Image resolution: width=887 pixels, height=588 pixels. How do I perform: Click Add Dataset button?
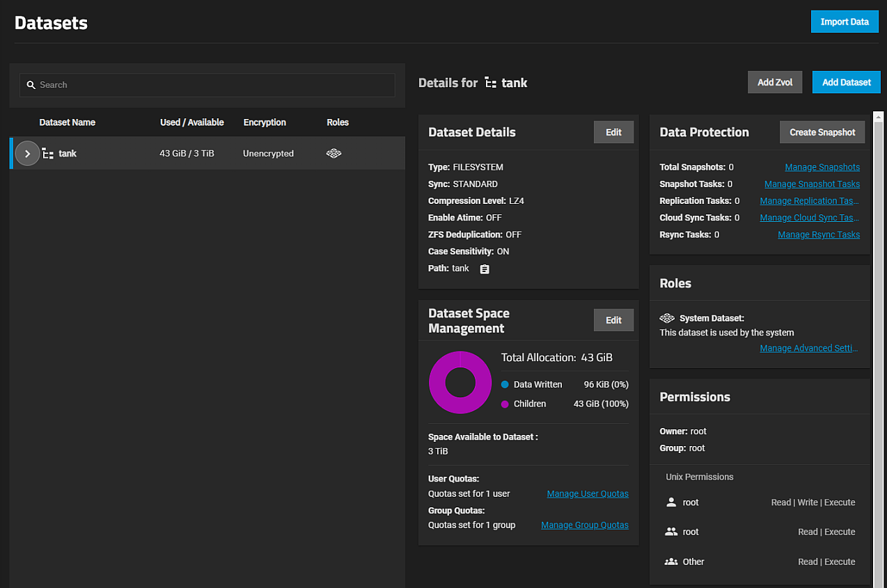coord(846,82)
